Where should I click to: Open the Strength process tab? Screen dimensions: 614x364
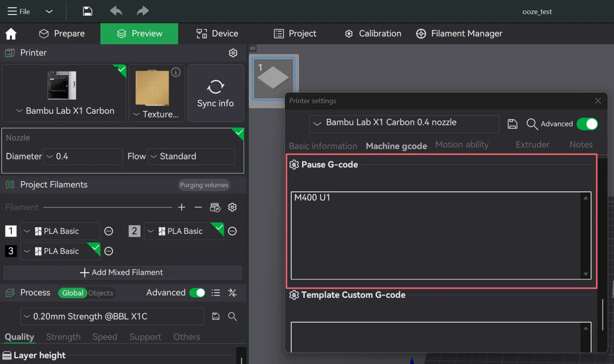[x=63, y=337]
